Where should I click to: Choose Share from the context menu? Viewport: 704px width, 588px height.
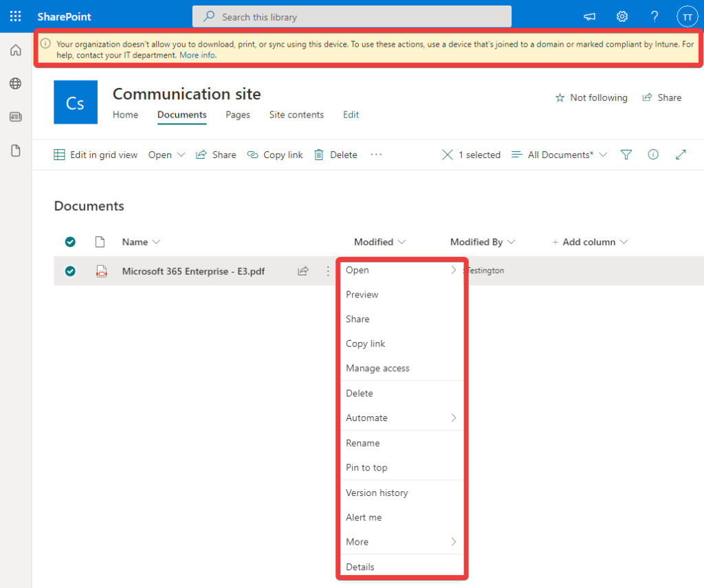tap(401, 319)
